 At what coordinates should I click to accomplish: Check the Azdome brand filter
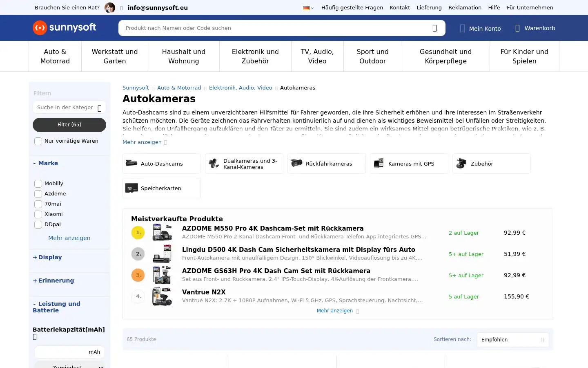(x=38, y=194)
